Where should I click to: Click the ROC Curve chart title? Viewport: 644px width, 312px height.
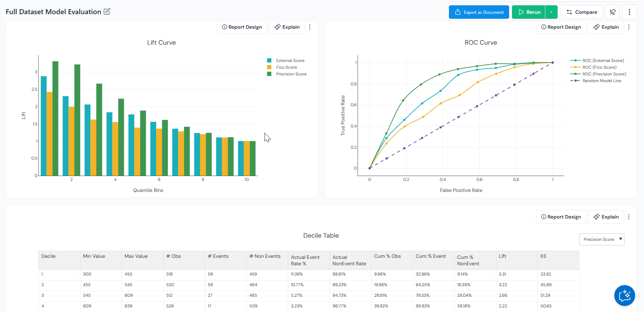coord(480,42)
